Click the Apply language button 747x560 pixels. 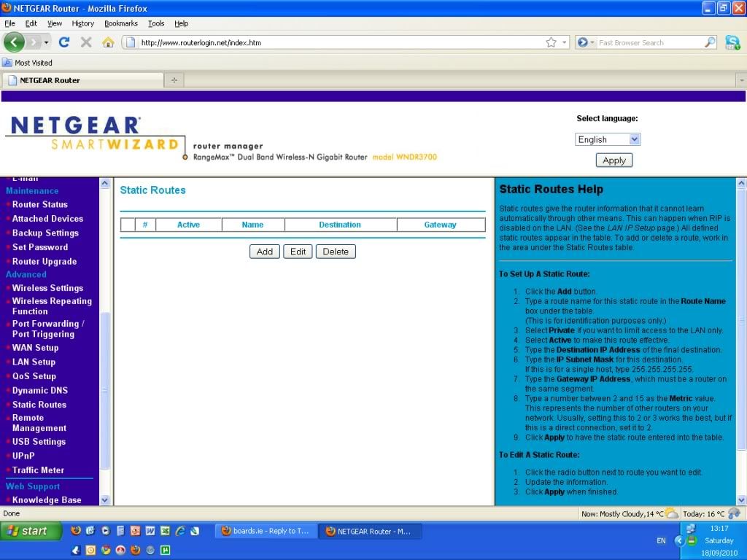614,160
